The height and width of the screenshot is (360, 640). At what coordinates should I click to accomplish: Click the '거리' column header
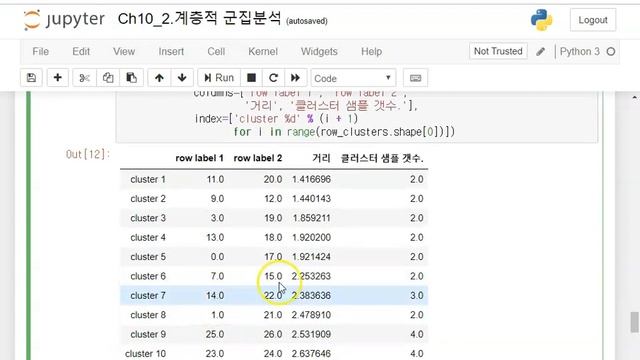321,158
